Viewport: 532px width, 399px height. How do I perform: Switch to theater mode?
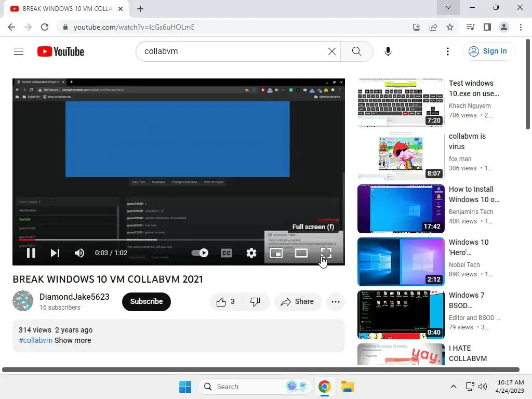(x=301, y=253)
